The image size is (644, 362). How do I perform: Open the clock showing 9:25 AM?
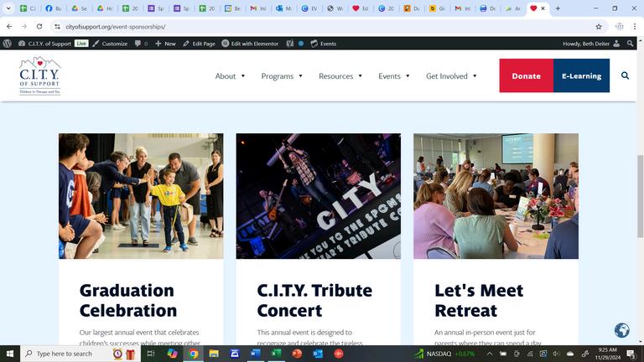pos(607,354)
